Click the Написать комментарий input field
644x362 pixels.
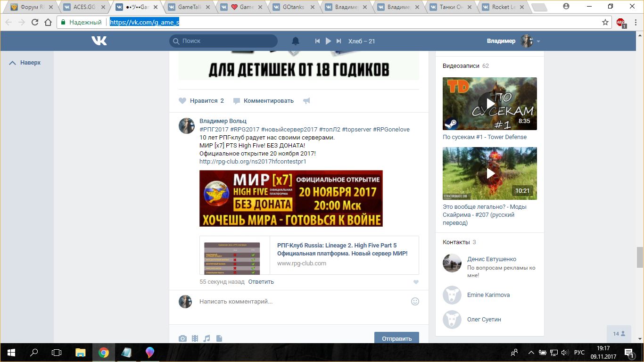click(x=303, y=302)
